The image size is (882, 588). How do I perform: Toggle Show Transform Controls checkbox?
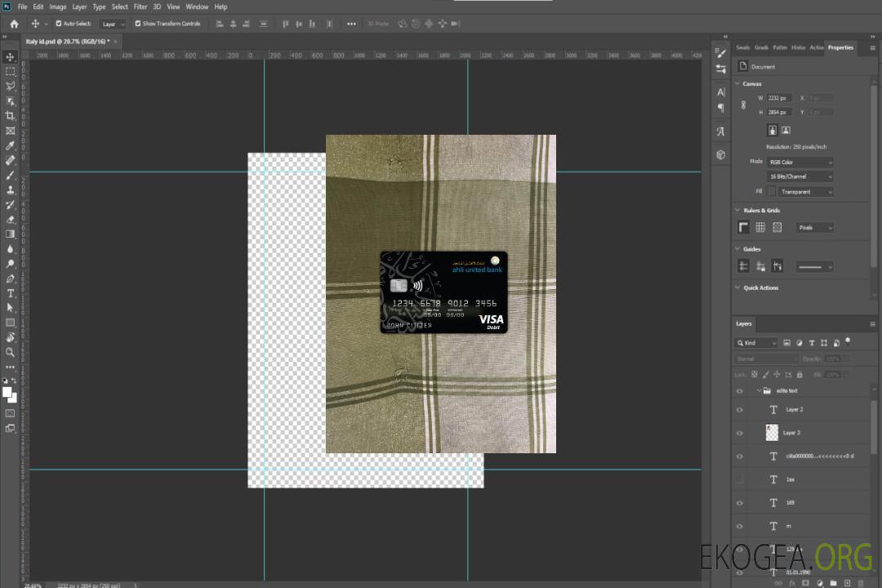(138, 24)
